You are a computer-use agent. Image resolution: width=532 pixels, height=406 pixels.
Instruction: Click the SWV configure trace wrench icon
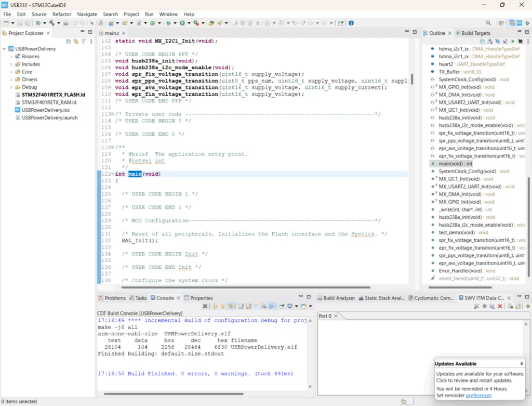(x=476, y=306)
